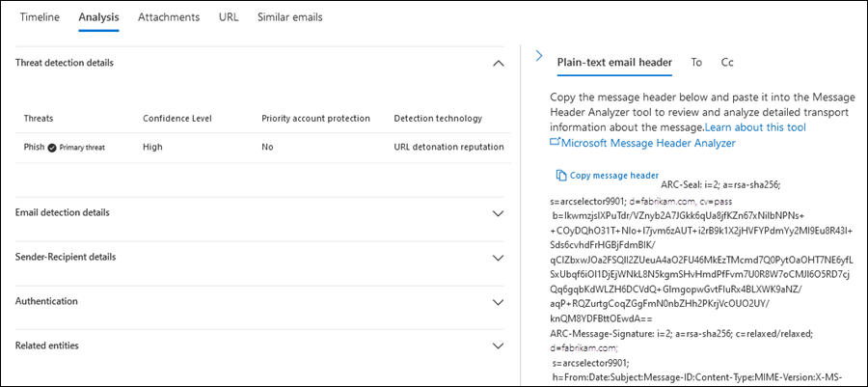The width and height of the screenshot is (868, 387).
Task: Click the Confidence Level column header
Action: [x=177, y=119]
